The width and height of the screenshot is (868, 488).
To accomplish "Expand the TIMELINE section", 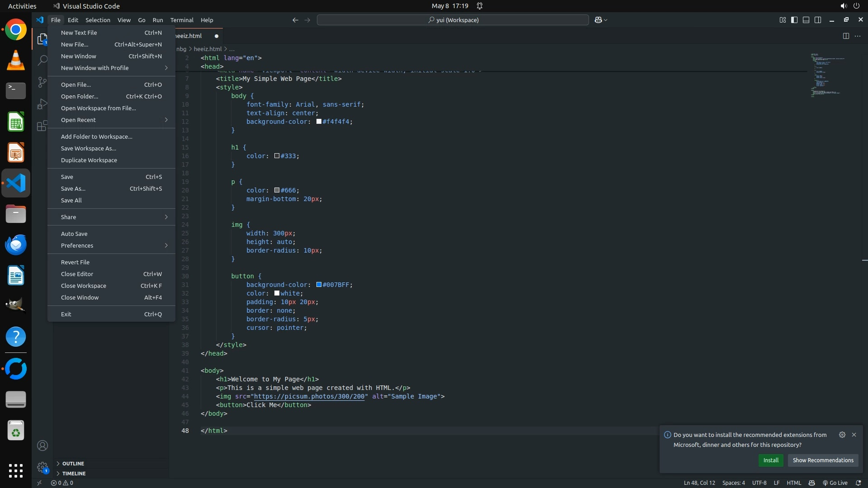I will pyautogui.click(x=74, y=474).
